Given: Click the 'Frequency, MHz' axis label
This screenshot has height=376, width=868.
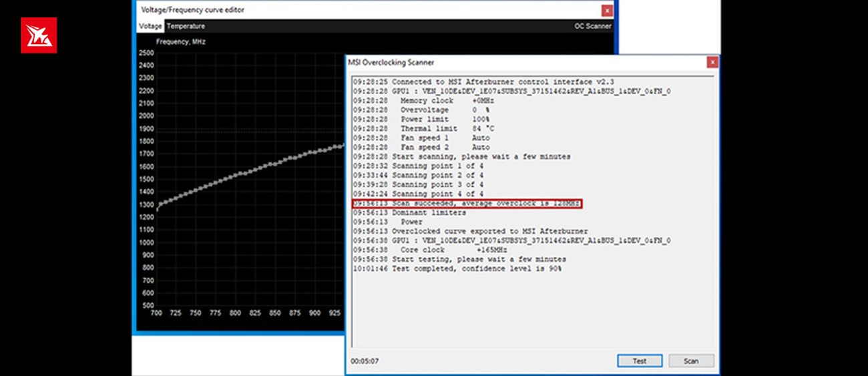Looking at the screenshot, I should (x=180, y=41).
